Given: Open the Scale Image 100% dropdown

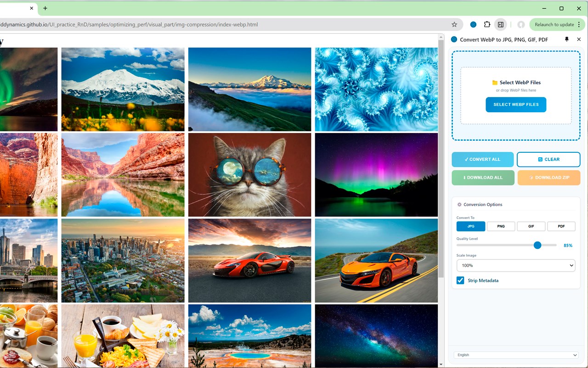Looking at the screenshot, I should [x=516, y=265].
